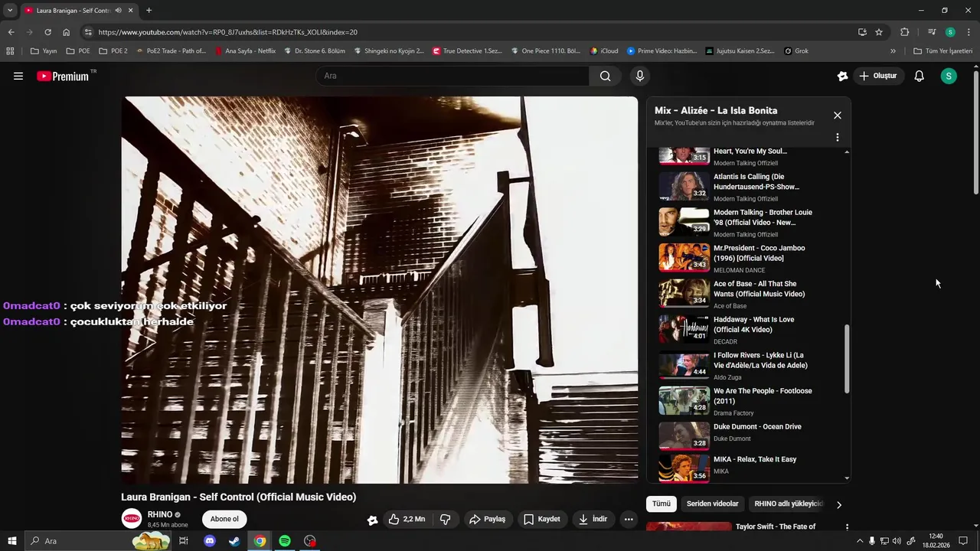
Task: Mute the tab via speaker icon
Action: coord(119,11)
